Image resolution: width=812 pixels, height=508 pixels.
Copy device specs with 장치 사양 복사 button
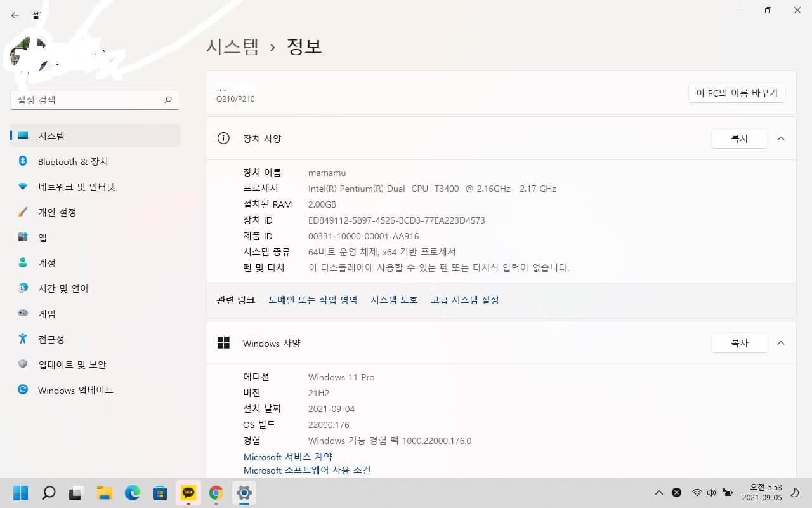(740, 138)
